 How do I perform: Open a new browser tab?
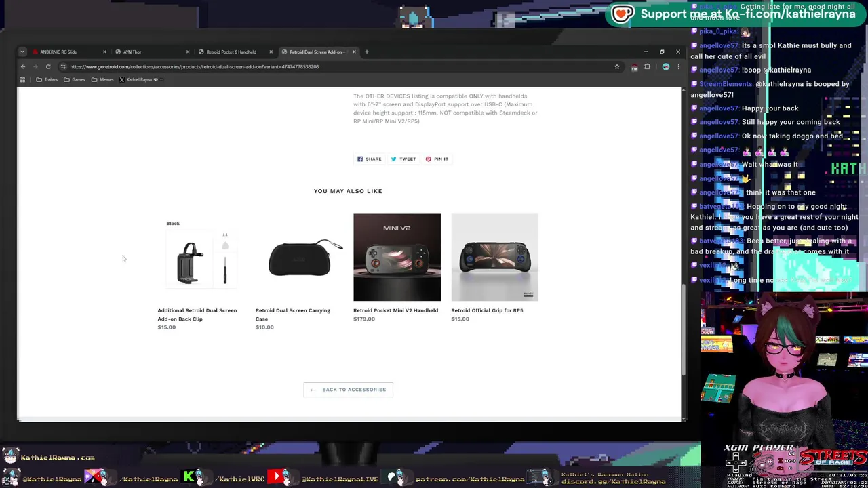[x=366, y=52]
